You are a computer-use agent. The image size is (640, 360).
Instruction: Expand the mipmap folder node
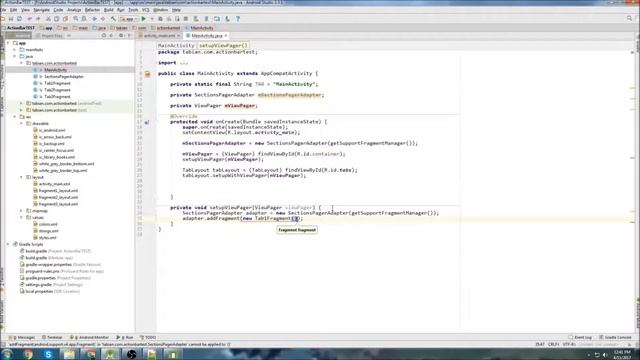click(21, 211)
